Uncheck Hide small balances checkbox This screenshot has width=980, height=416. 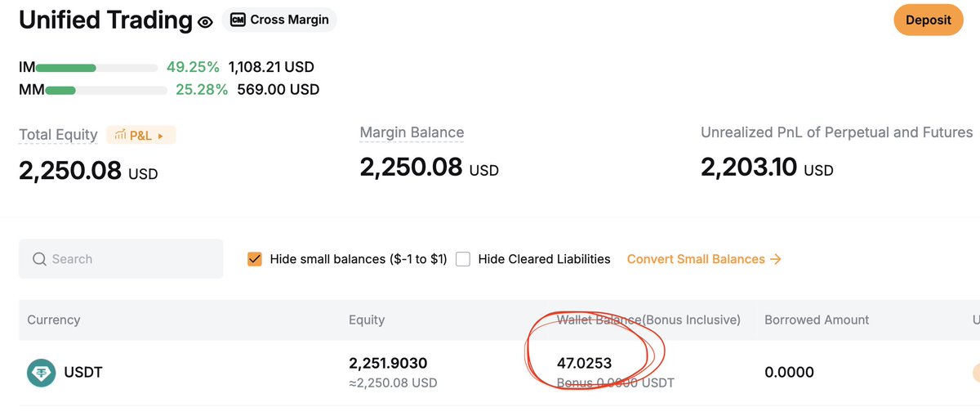click(255, 259)
